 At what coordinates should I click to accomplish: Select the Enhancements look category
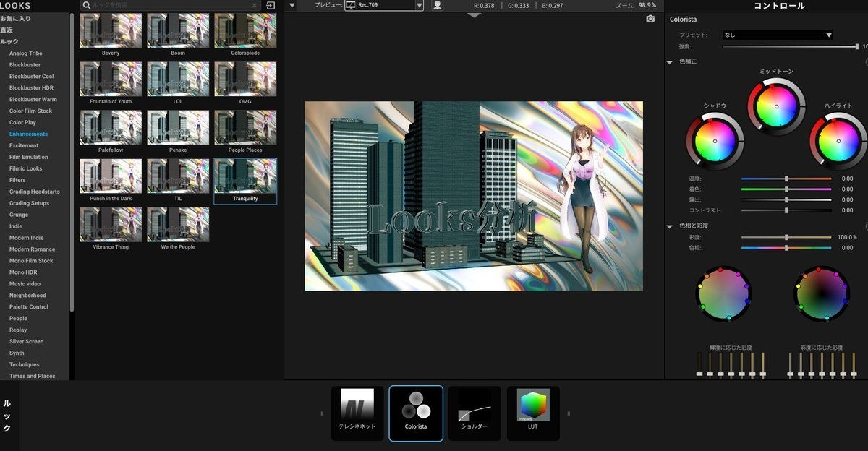point(29,134)
